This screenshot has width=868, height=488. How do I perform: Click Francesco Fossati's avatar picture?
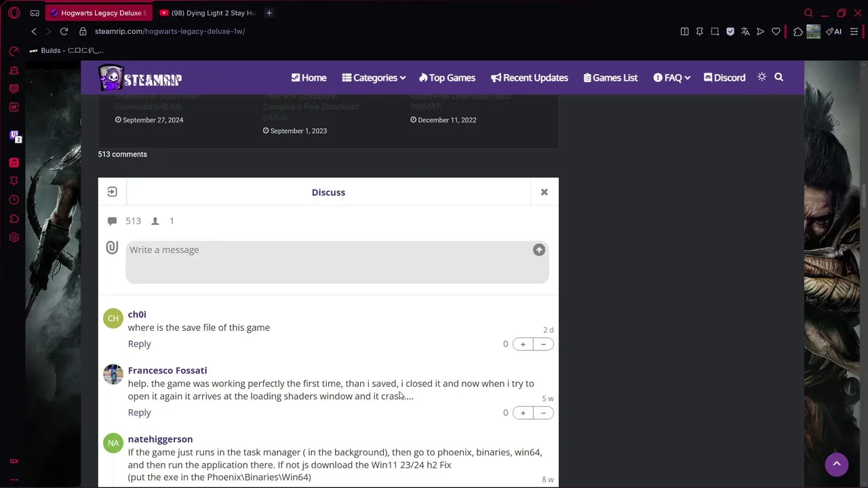(113, 374)
